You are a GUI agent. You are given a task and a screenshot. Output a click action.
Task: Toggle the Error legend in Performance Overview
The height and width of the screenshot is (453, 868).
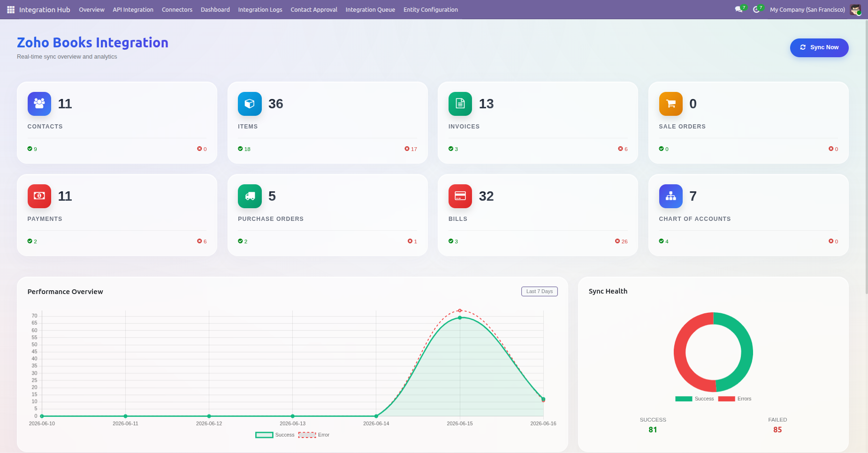tap(314, 435)
